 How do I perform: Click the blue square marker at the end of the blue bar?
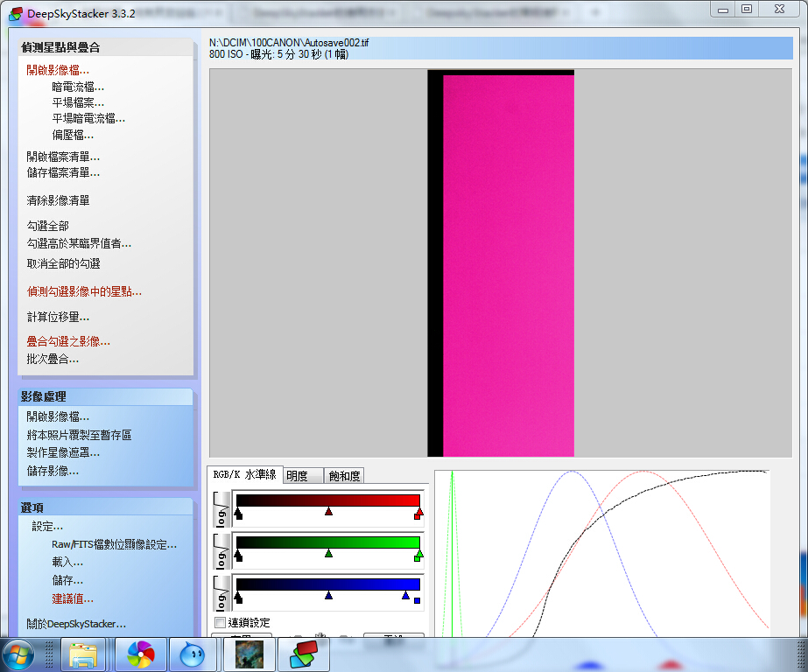point(417,600)
